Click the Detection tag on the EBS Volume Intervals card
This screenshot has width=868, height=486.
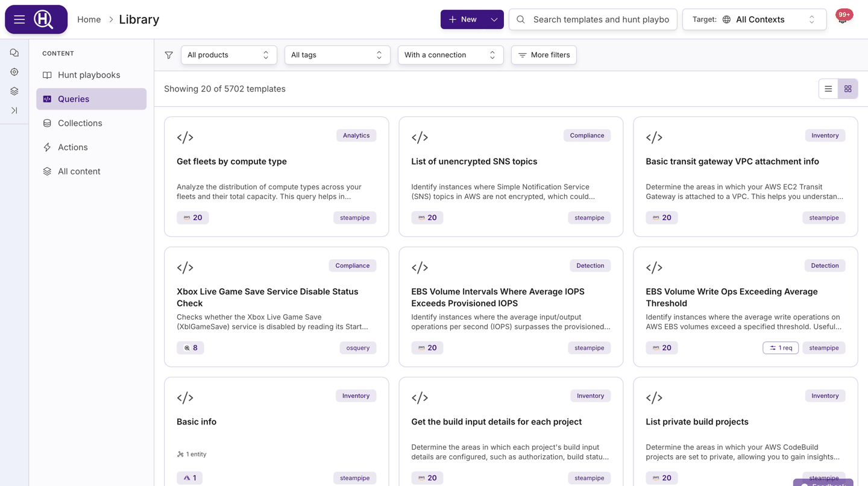tap(590, 266)
